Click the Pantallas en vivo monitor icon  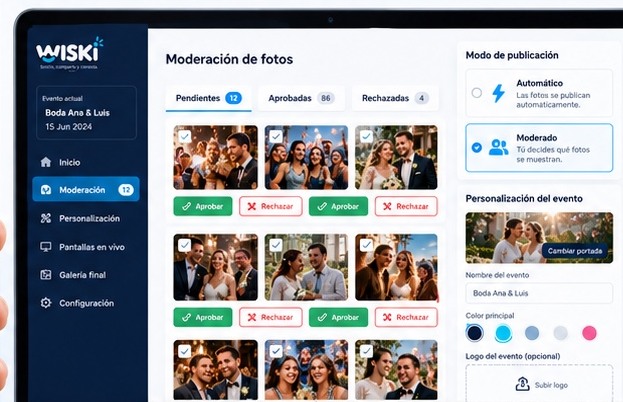click(x=46, y=247)
